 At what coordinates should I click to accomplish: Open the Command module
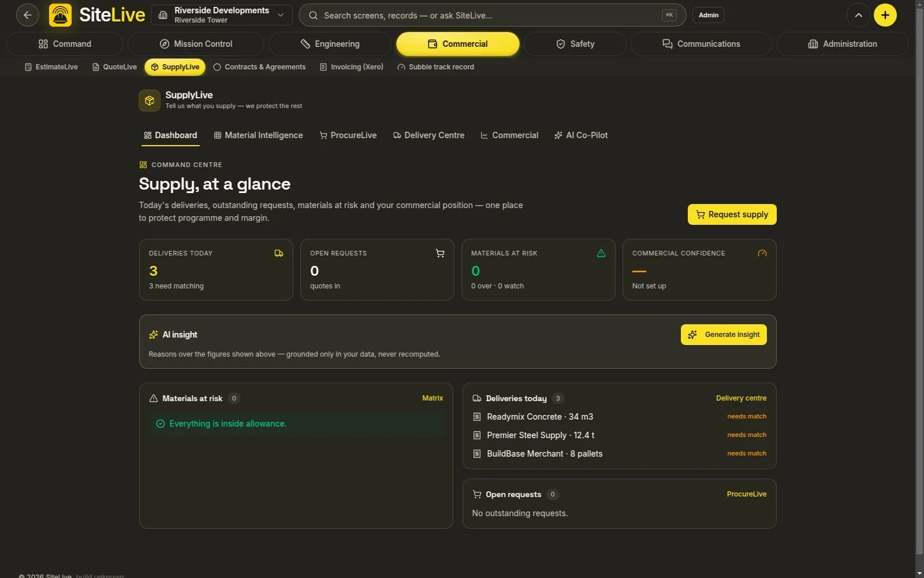click(x=65, y=44)
